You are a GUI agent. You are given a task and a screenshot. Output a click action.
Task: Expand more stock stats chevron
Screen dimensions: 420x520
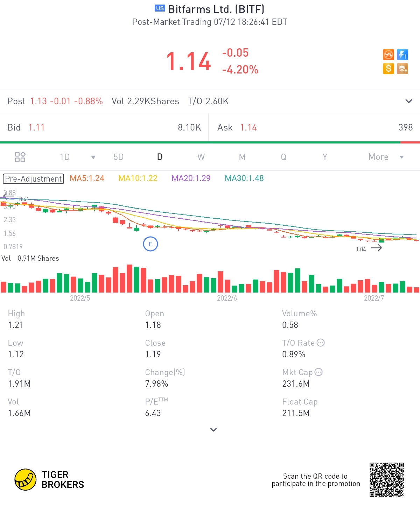213,429
